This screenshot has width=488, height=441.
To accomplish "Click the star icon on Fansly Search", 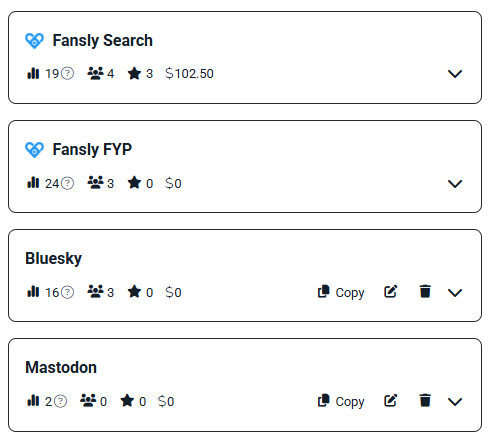I will pyautogui.click(x=134, y=73).
